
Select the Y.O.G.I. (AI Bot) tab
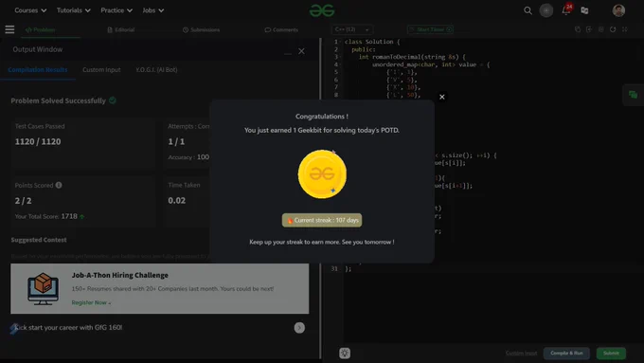pos(156,70)
